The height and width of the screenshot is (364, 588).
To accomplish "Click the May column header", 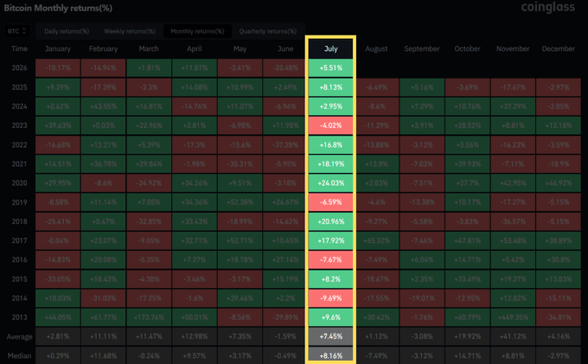I will [240, 48].
